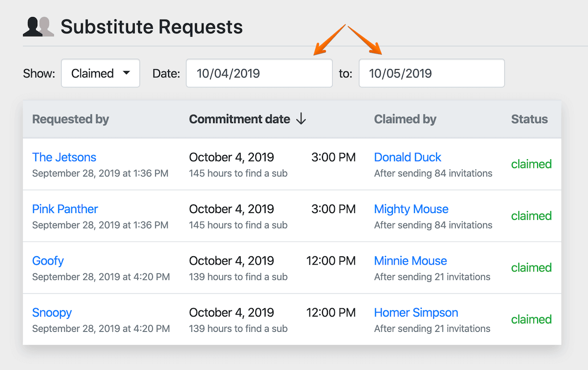Viewport: 588px width, 370px height.
Task: Open Pink Panther requester link
Action: 65,209
